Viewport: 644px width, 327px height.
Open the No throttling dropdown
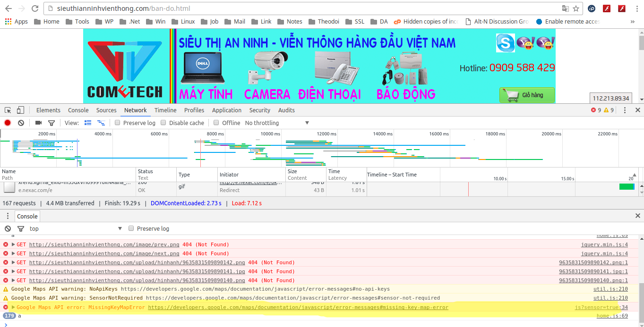tap(277, 123)
